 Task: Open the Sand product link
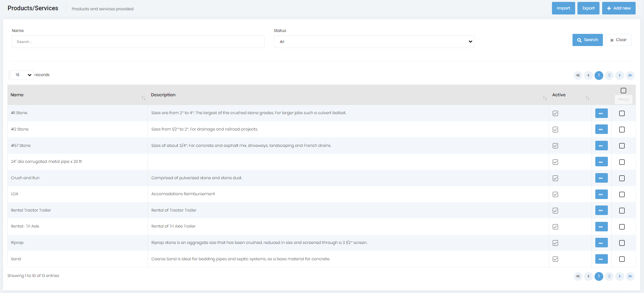pyautogui.click(x=16, y=259)
